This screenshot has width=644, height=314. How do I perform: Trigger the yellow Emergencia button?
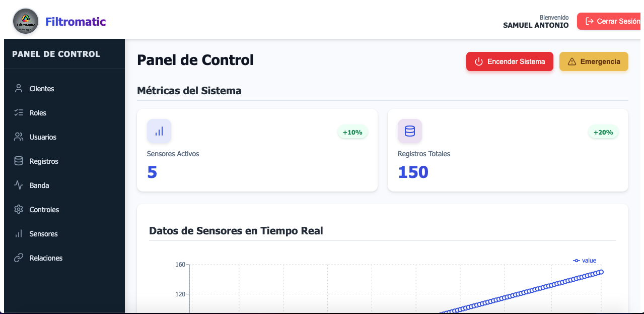point(594,61)
